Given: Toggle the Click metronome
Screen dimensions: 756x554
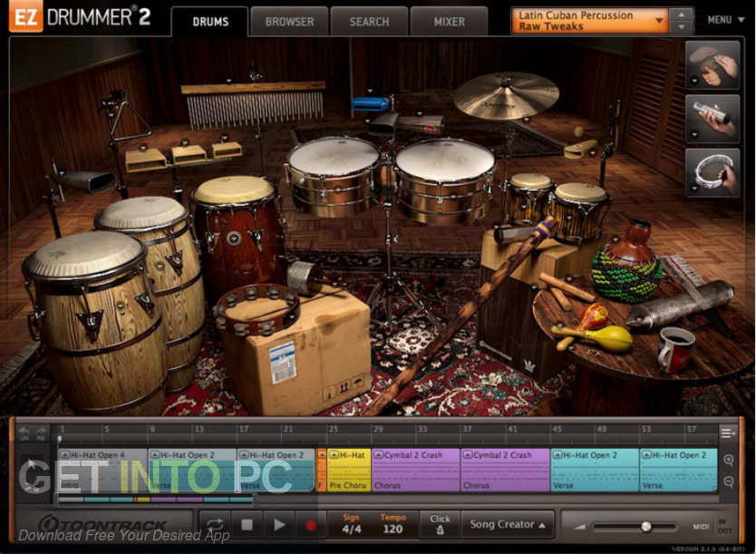Looking at the screenshot, I should coord(440,525).
